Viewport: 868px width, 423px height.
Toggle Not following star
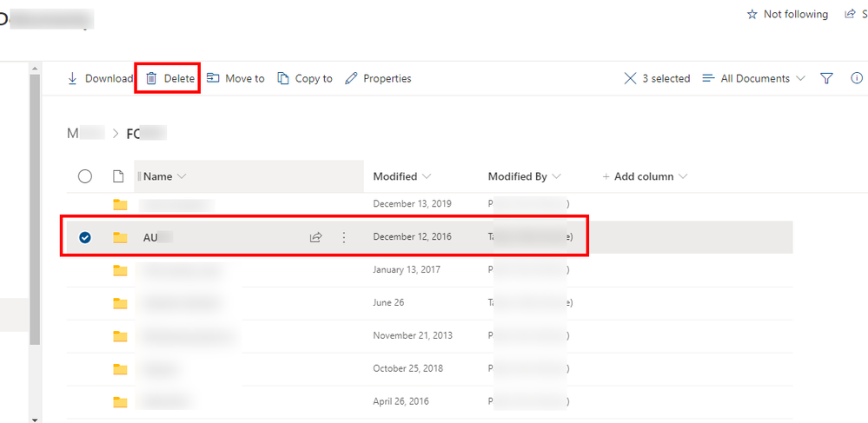click(752, 15)
